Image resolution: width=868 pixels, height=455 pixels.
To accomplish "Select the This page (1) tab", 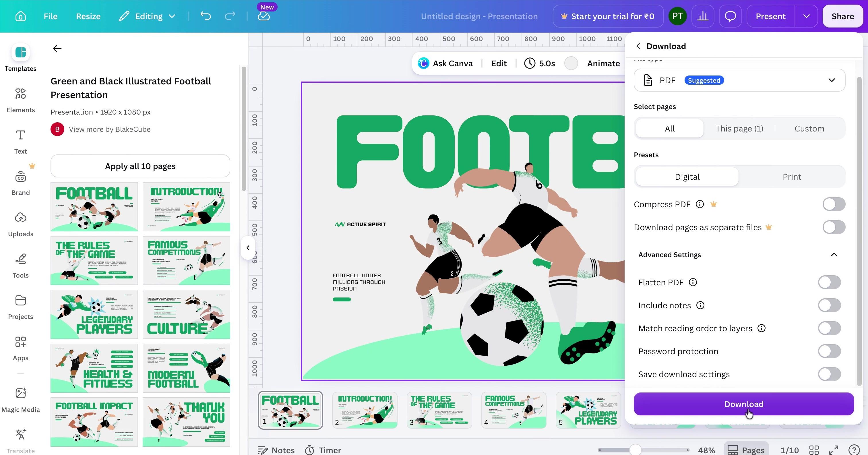I will pos(739,128).
